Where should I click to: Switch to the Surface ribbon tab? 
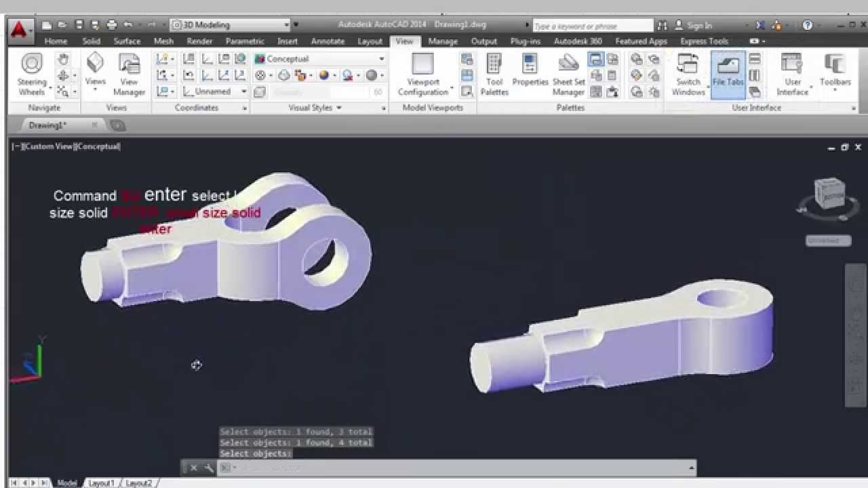(x=127, y=41)
